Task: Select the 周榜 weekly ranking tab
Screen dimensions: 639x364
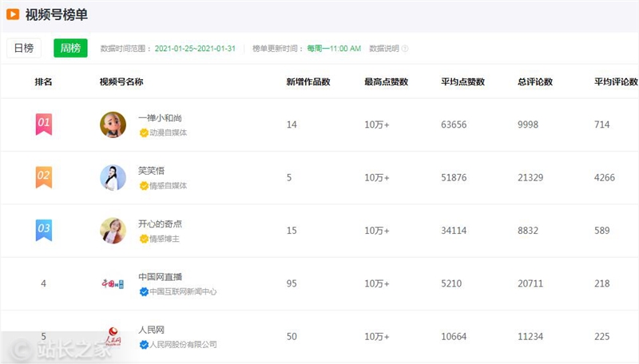Action: (70, 48)
